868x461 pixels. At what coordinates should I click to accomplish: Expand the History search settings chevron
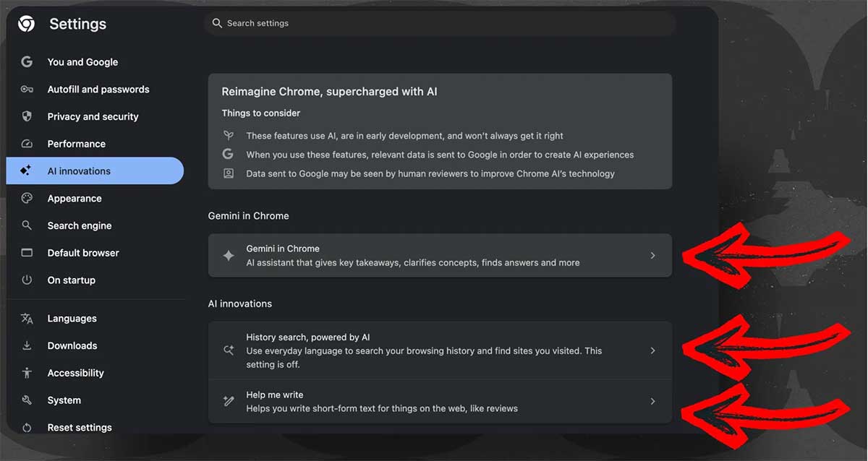pyautogui.click(x=652, y=350)
